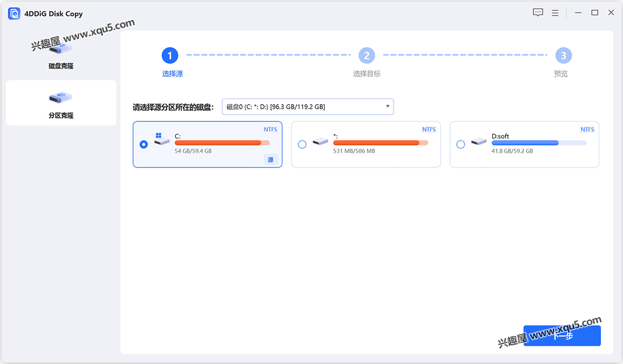Minimize the 4DDiG Disk Copy window
This screenshot has width=623, height=364.
coord(578,12)
